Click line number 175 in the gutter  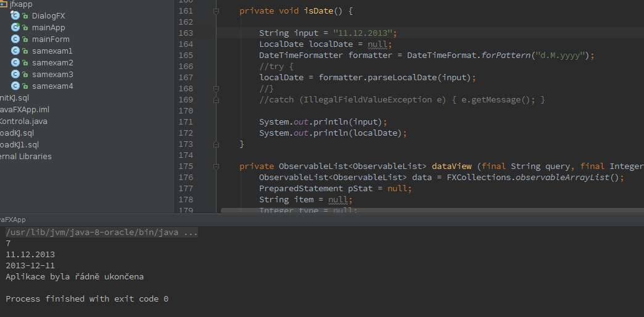(186, 167)
